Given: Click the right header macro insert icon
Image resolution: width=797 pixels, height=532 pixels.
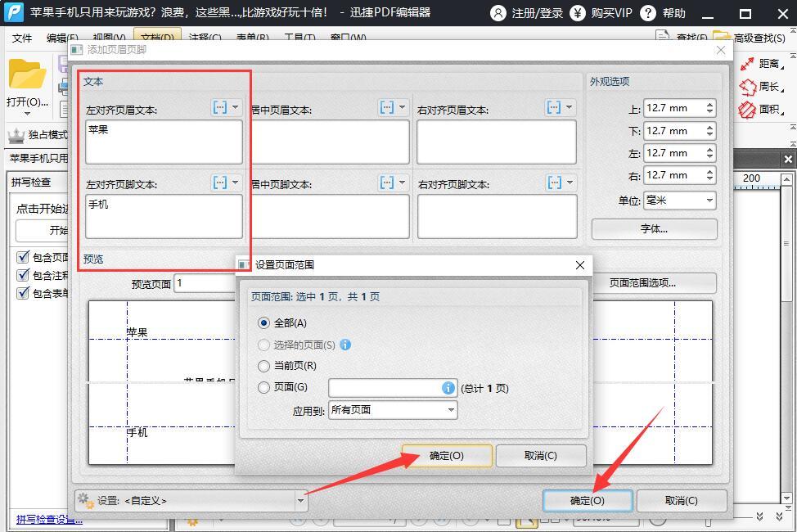Looking at the screenshot, I should [x=553, y=107].
